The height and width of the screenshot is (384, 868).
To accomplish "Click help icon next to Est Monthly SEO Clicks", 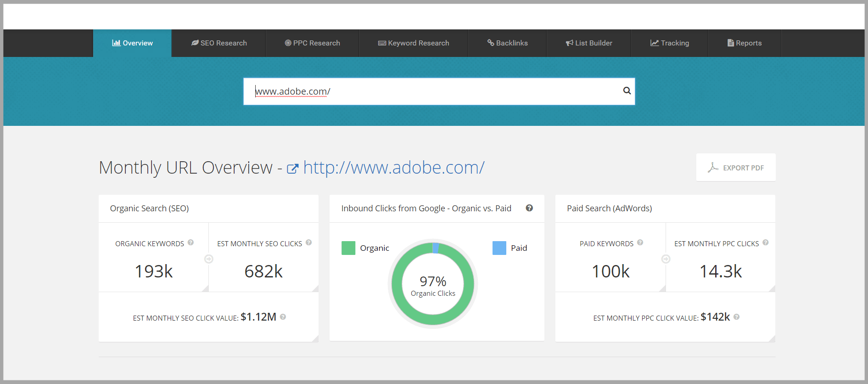I will point(308,243).
